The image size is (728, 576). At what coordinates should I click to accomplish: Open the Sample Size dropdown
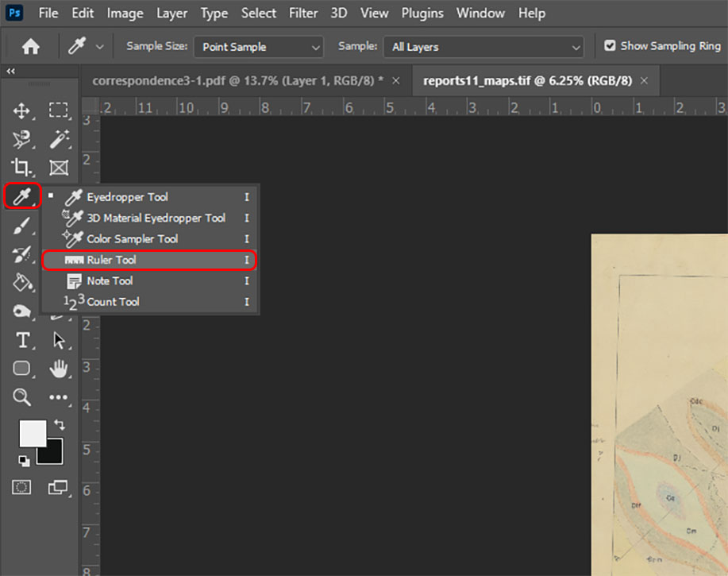[258, 47]
